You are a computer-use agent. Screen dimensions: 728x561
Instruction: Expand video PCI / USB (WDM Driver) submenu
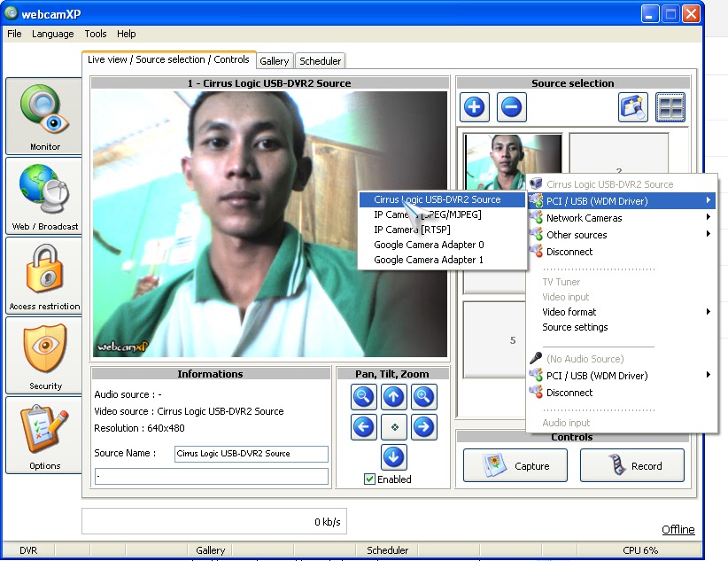(x=621, y=201)
